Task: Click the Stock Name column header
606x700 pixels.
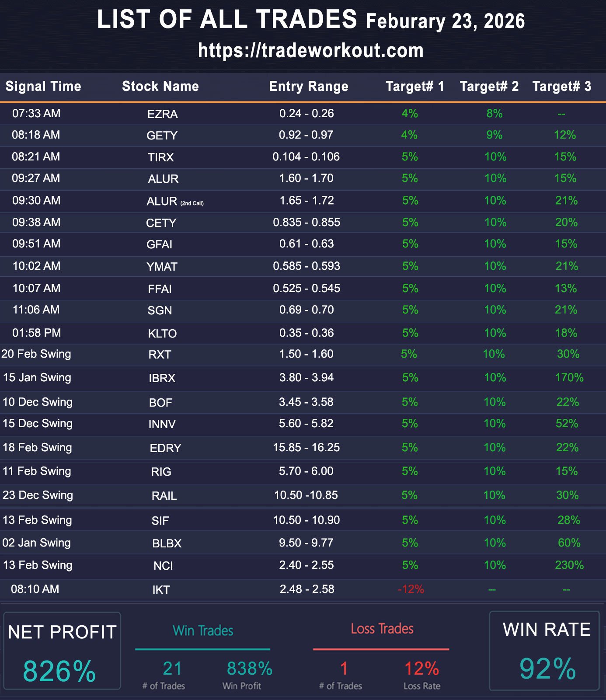Action: pos(160,87)
